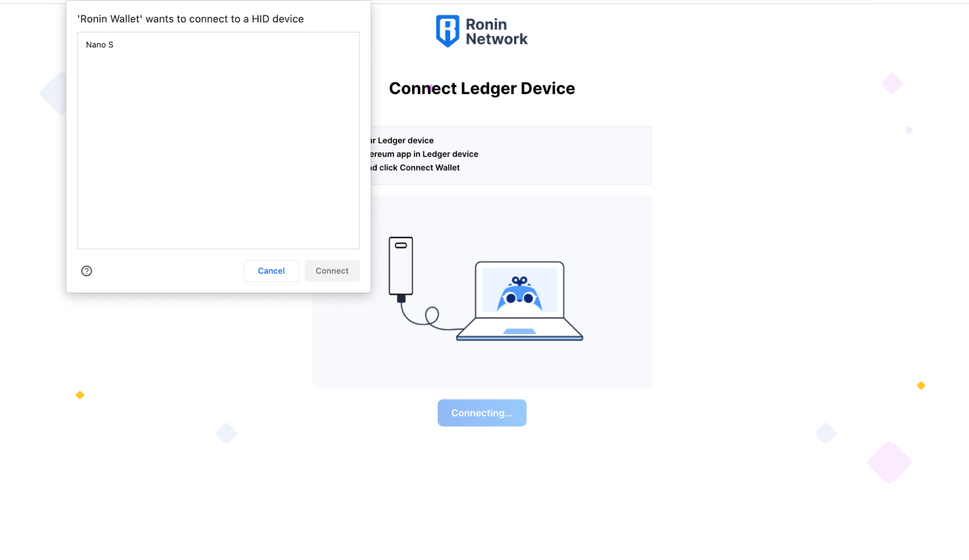Click the Axie mascot on laptop screen
The height and width of the screenshot is (560, 969).
(519, 294)
